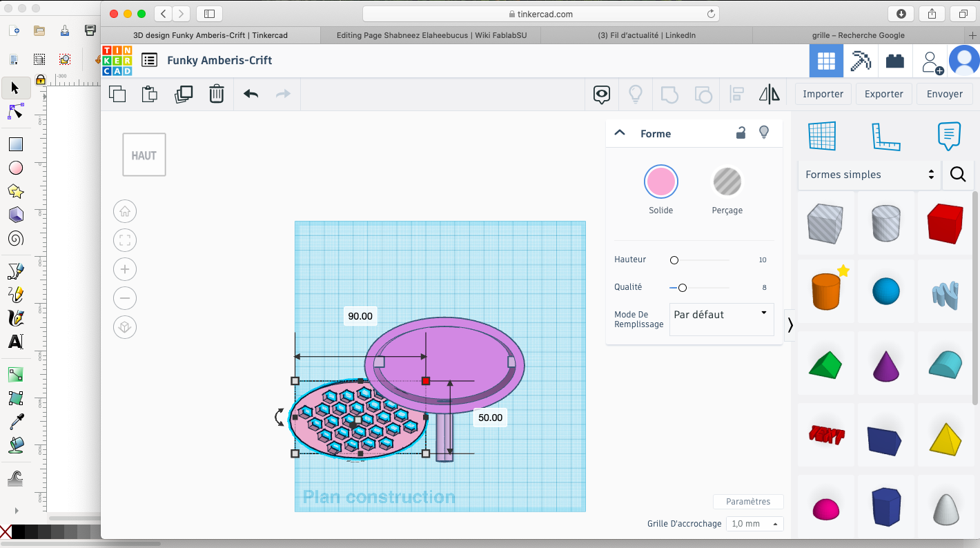
Task: Click the invite collaborator person icon
Action: pos(932,61)
